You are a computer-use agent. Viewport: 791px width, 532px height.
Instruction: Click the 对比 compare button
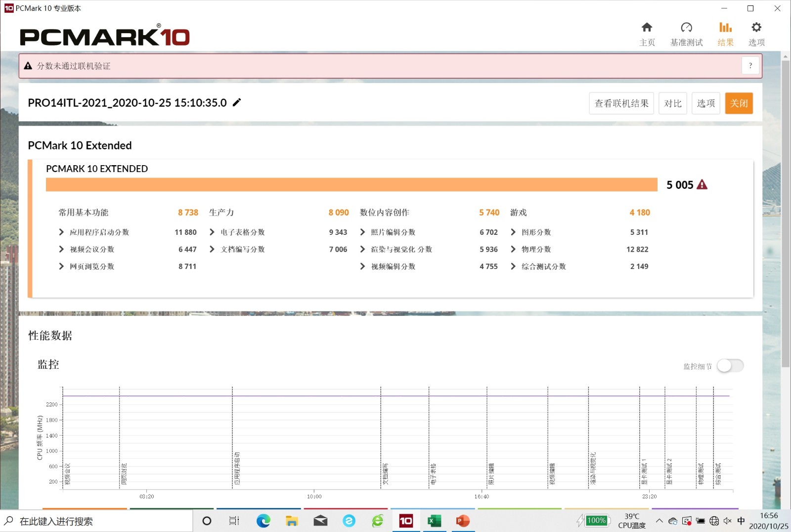[673, 103]
